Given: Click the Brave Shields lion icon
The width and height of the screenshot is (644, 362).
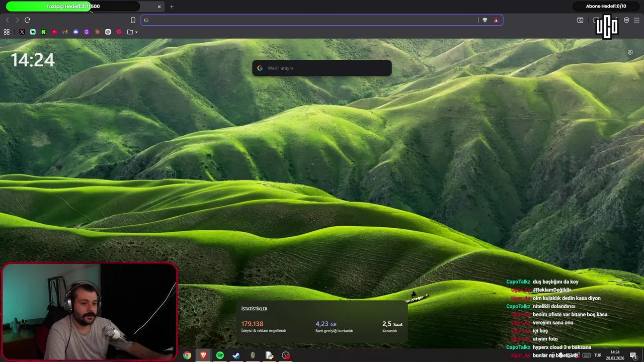Looking at the screenshot, I should [485, 20].
